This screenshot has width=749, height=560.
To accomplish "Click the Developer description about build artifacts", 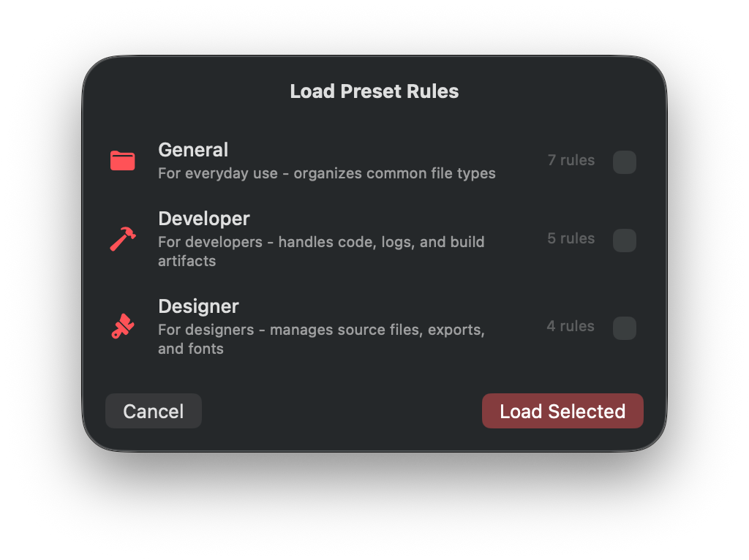I will 321,251.
